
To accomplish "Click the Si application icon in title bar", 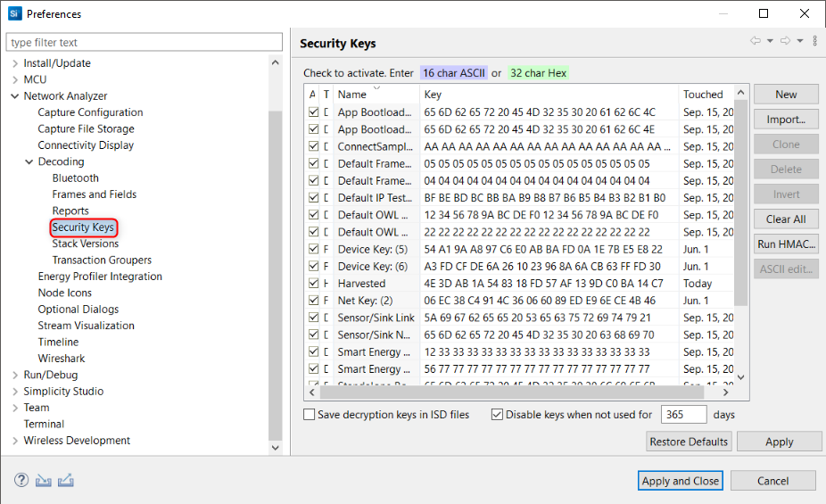I will point(14,13).
